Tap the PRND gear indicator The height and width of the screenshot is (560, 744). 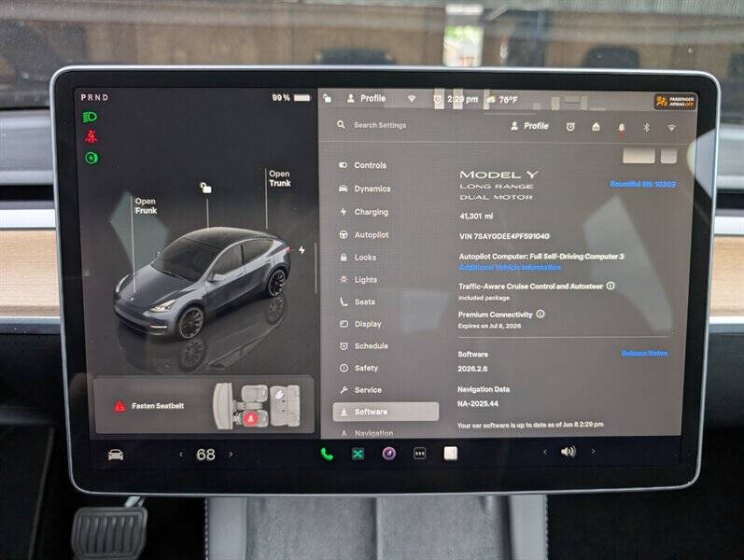pos(94,97)
